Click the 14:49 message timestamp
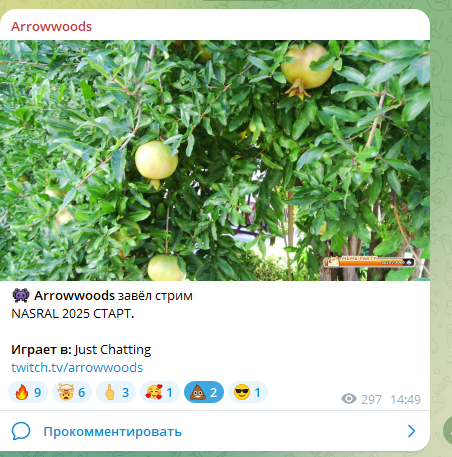452x457 pixels. click(x=405, y=399)
